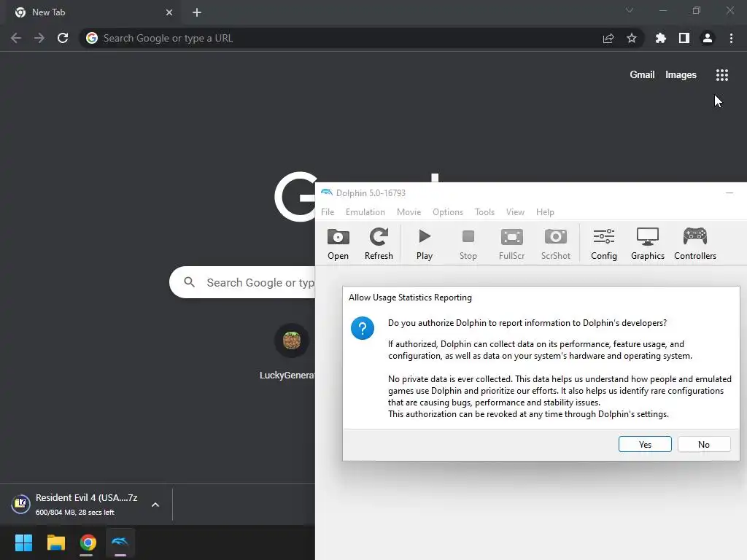This screenshot has height=560, width=747.
Task: Open Dolphin Controllers settings
Action: [x=695, y=244]
